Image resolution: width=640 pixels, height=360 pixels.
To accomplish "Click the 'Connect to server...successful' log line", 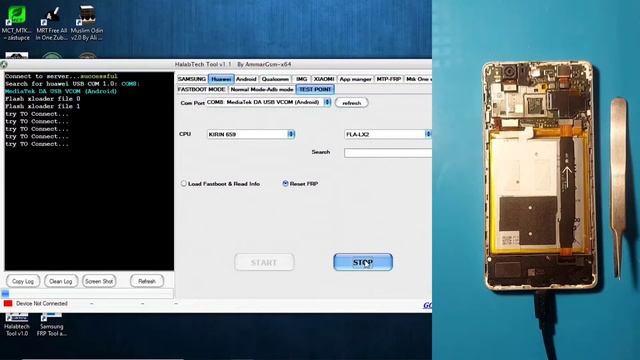I will (61, 76).
